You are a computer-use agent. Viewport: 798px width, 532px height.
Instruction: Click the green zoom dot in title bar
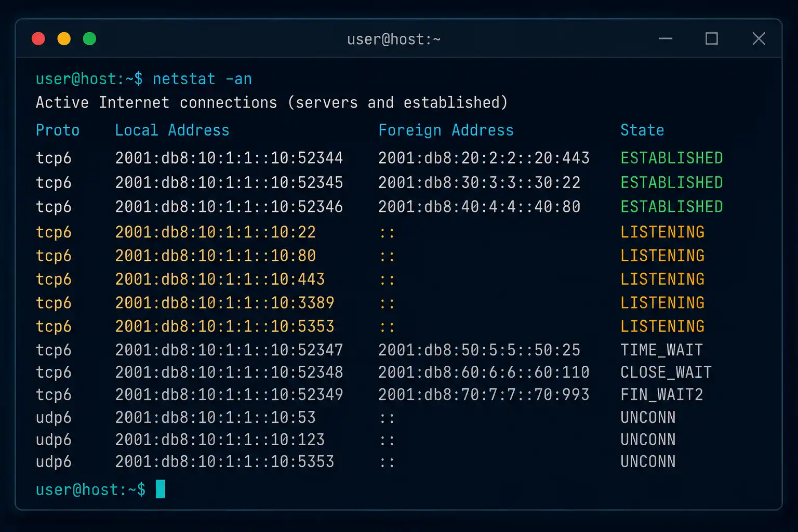[x=89, y=39]
